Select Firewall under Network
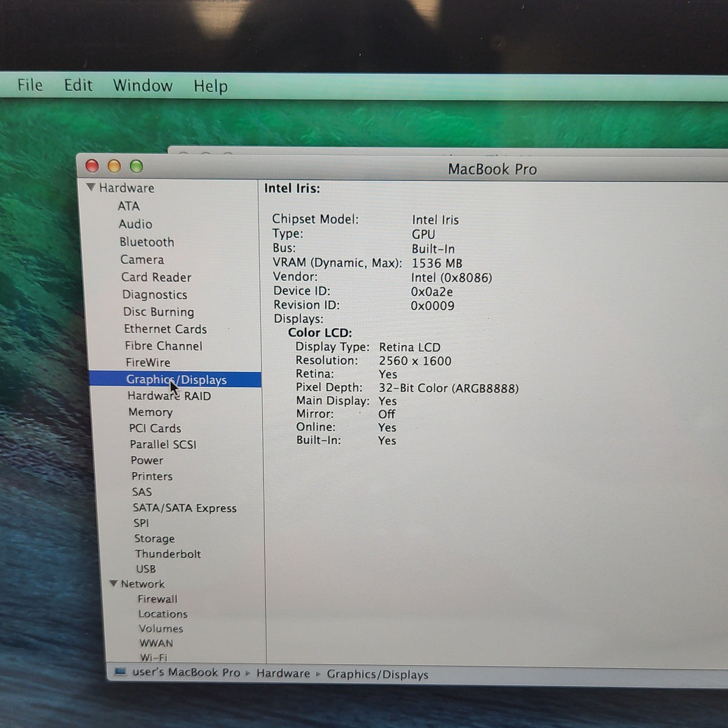The height and width of the screenshot is (728, 728). tap(158, 599)
